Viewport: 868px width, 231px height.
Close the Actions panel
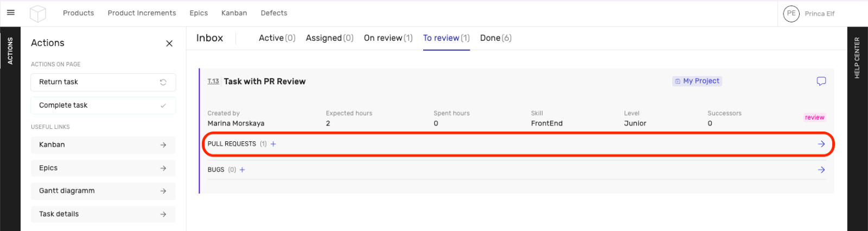pyautogui.click(x=169, y=43)
